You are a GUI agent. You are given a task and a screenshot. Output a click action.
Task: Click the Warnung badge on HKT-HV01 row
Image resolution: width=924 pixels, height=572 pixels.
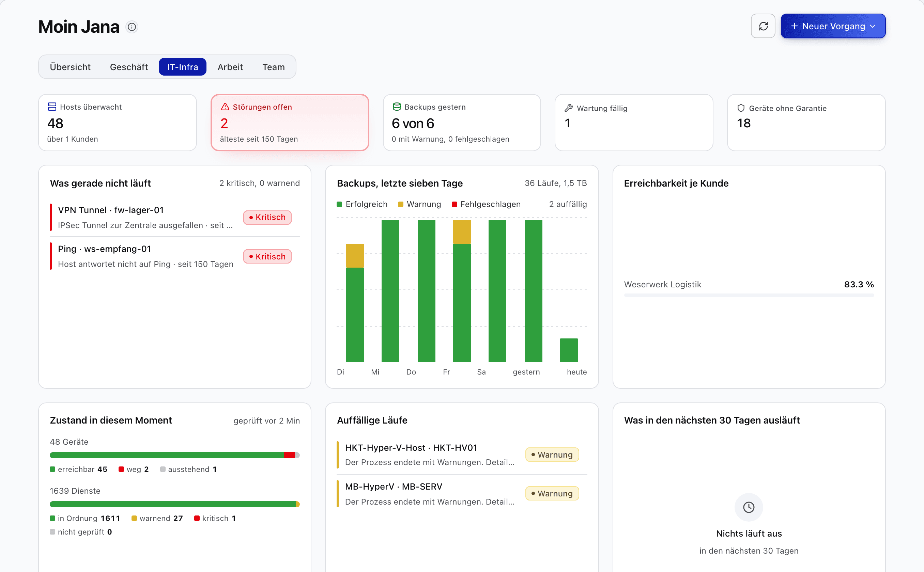point(552,455)
